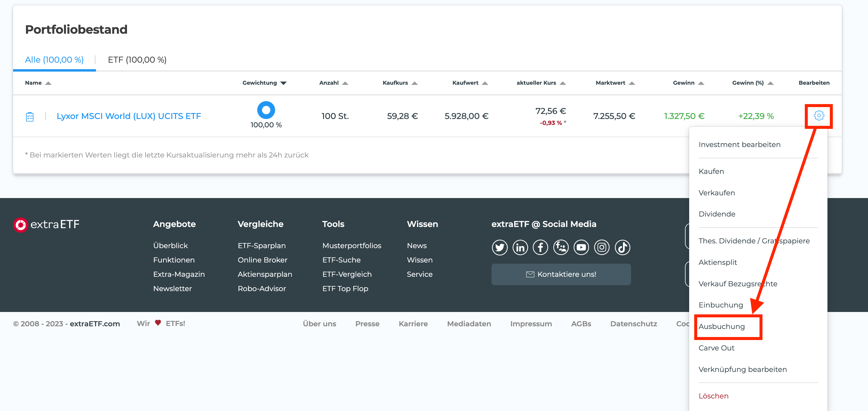
Task: Open the gear settings icon under Bearbeiten
Action: pyautogui.click(x=819, y=116)
